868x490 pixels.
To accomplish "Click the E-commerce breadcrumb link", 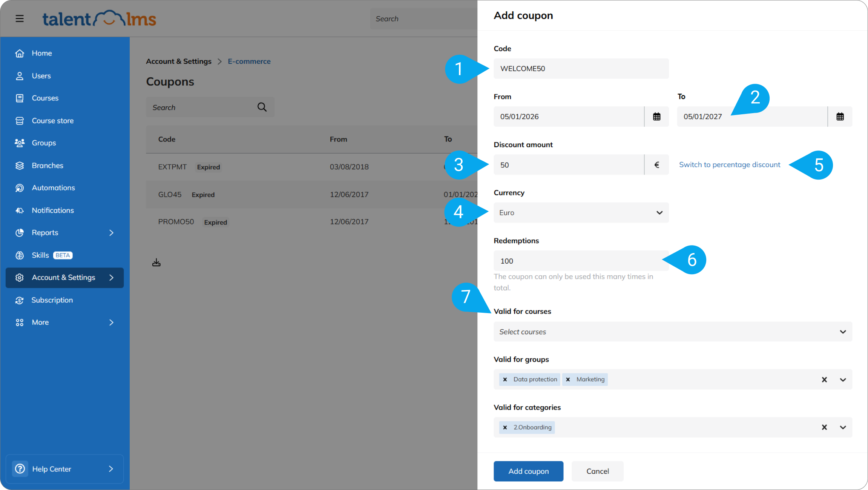I will (249, 61).
